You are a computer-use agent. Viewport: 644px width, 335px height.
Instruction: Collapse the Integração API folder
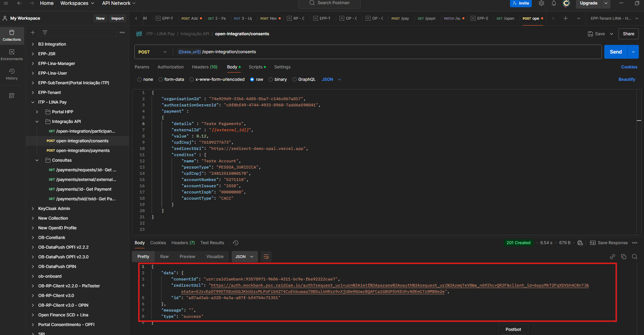(37, 122)
